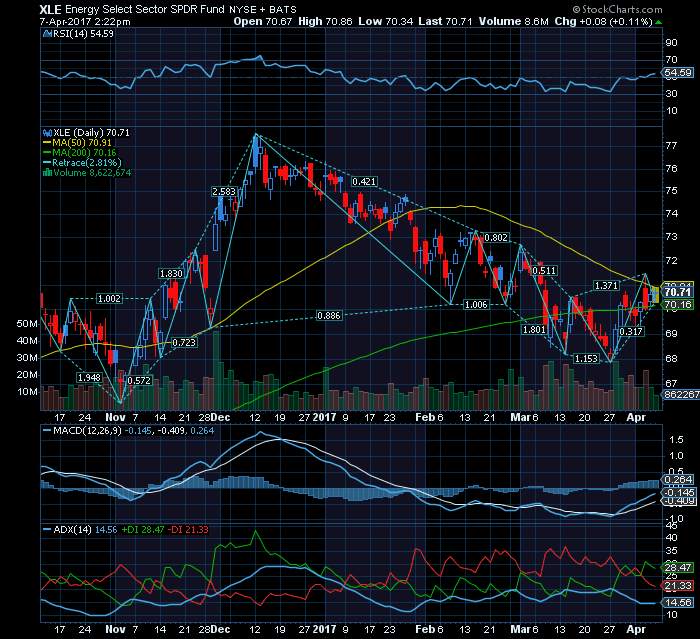Click the 1.006 retracement label
This screenshot has width=700, height=639.
tap(476, 305)
